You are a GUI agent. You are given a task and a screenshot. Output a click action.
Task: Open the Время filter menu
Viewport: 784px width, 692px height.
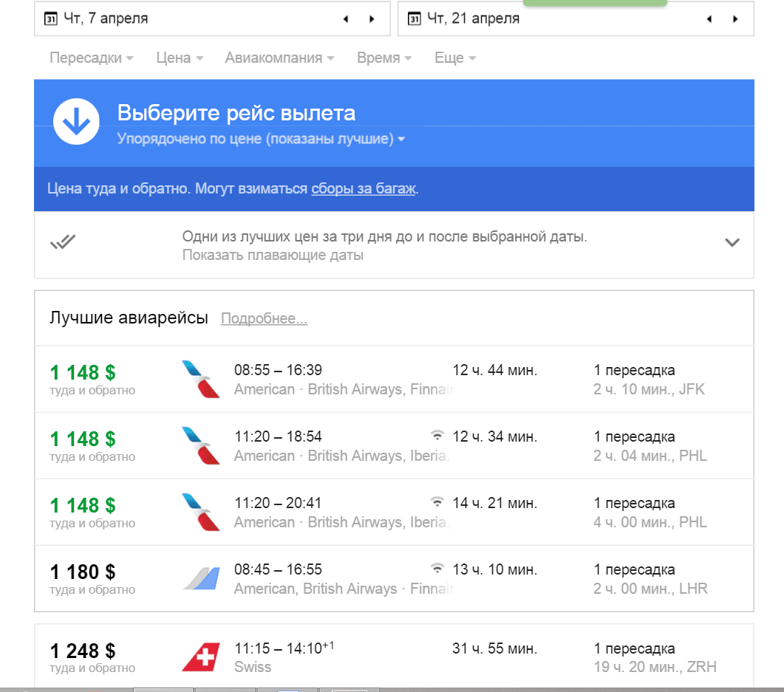pos(384,58)
